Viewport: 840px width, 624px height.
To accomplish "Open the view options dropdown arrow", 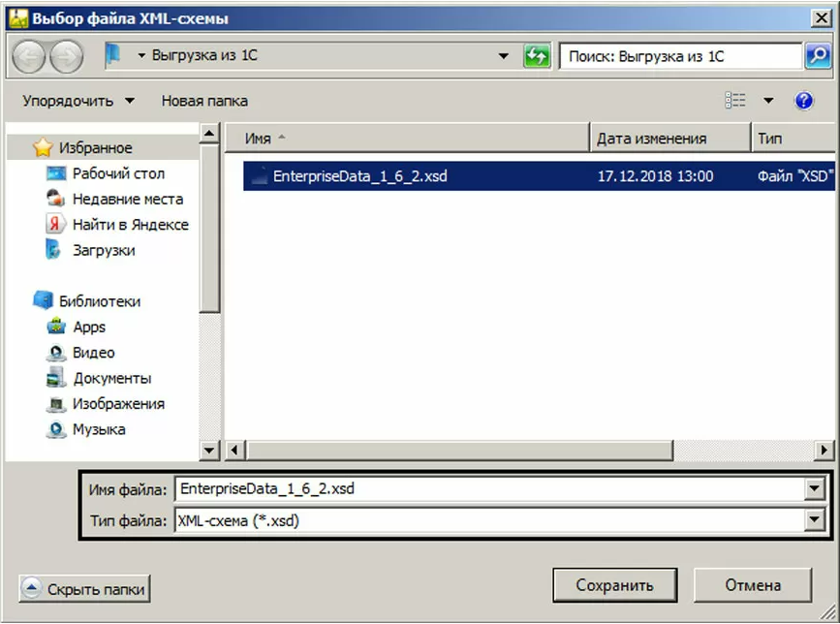I will point(768,100).
